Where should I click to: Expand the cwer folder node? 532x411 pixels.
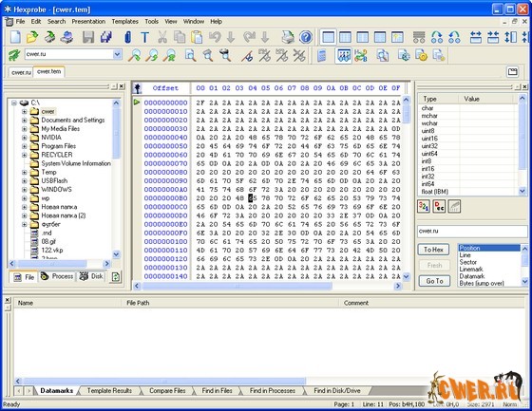point(25,111)
